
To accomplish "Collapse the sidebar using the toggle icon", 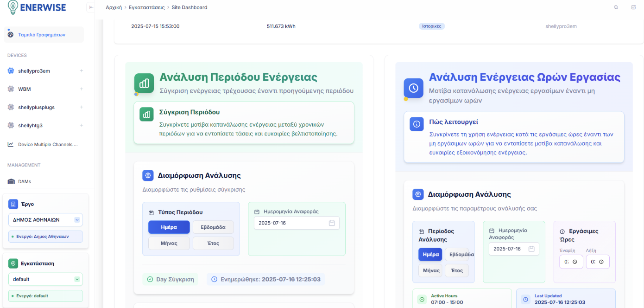I will pyautogui.click(x=91, y=7).
